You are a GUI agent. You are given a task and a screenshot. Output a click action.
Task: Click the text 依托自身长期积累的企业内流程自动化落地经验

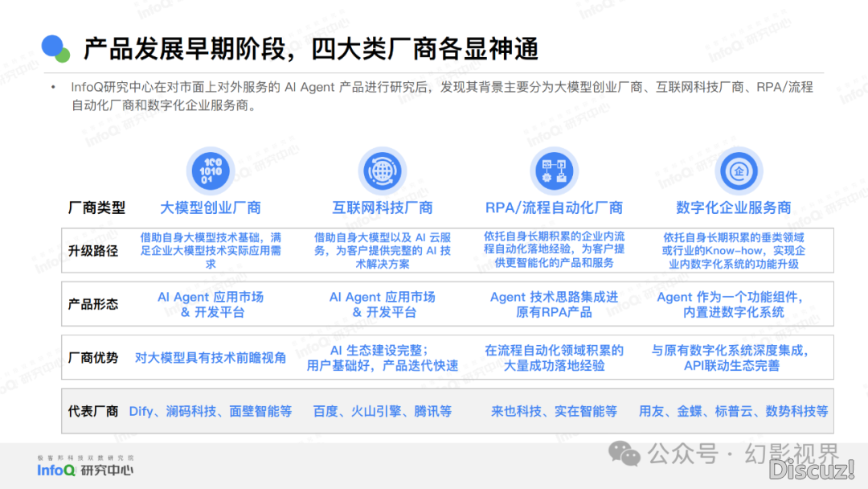coord(554,243)
